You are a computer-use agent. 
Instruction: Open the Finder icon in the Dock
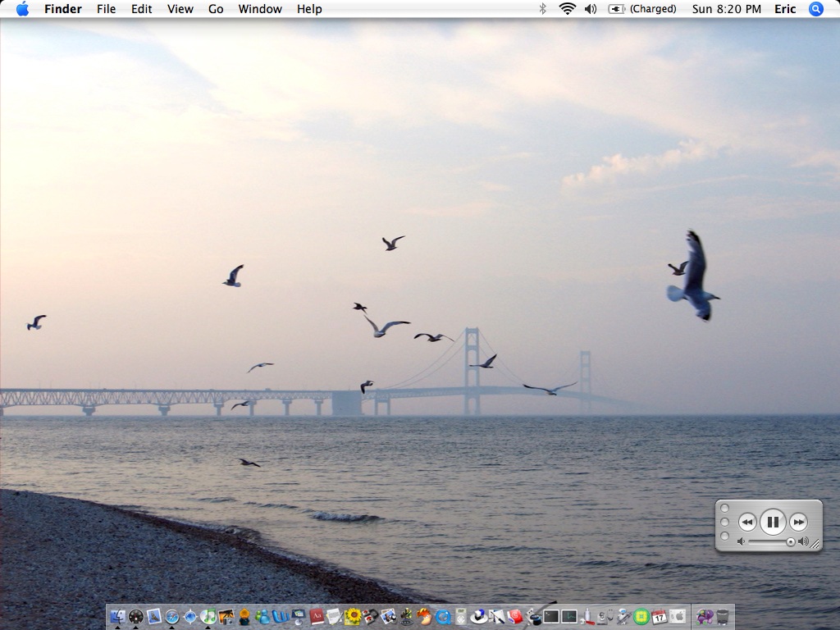tap(117, 617)
